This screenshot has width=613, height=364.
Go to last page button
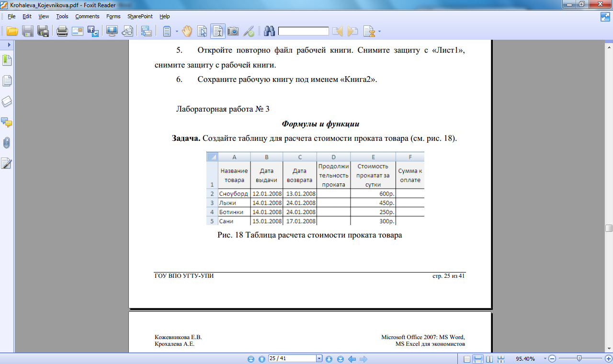tap(340, 359)
